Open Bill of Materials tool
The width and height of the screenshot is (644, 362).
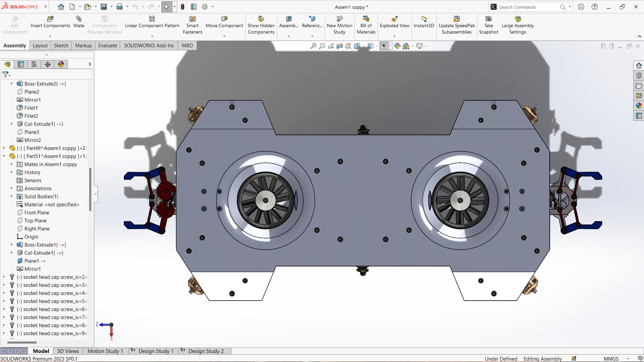[x=366, y=19]
